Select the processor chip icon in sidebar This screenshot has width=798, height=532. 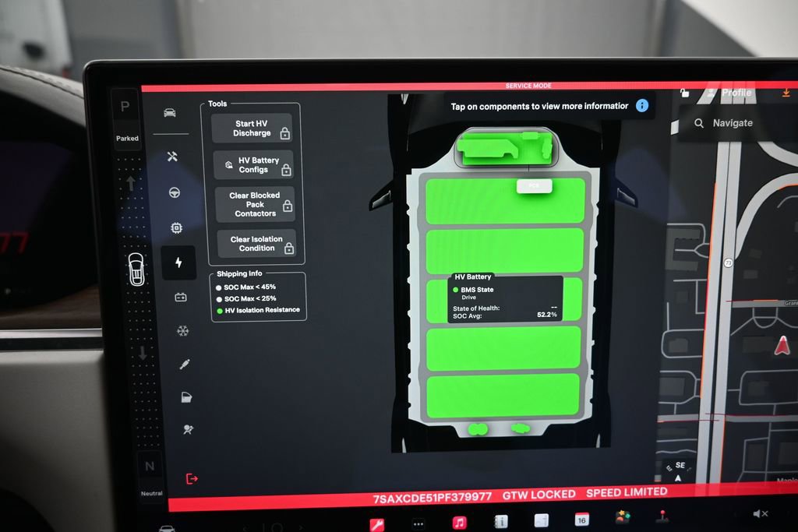click(x=176, y=228)
